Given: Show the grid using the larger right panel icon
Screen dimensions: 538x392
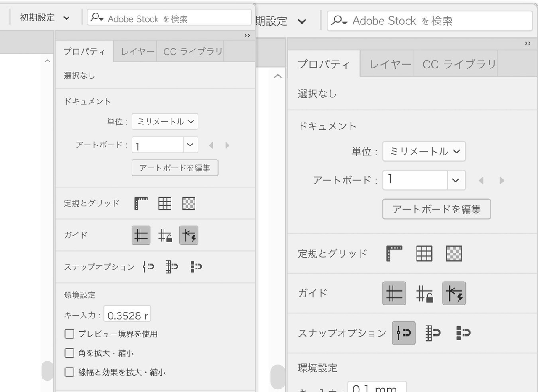Looking at the screenshot, I should click(x=424, y=253).
